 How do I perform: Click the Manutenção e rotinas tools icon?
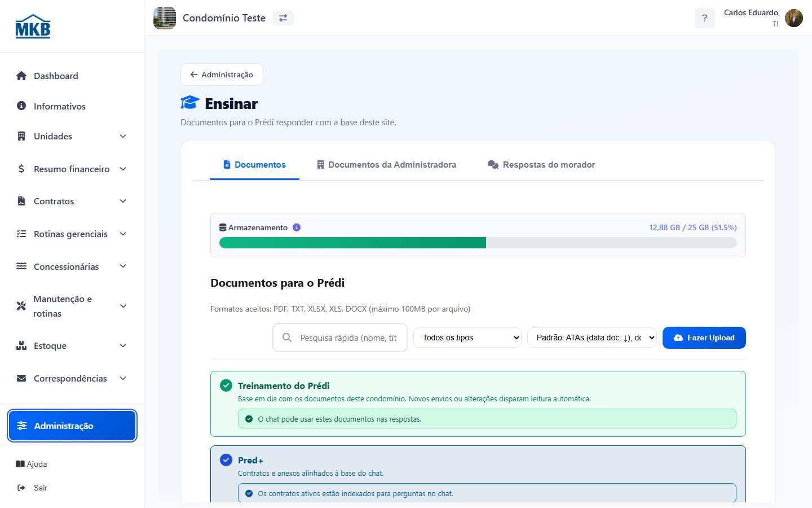[x=21, y=306]
